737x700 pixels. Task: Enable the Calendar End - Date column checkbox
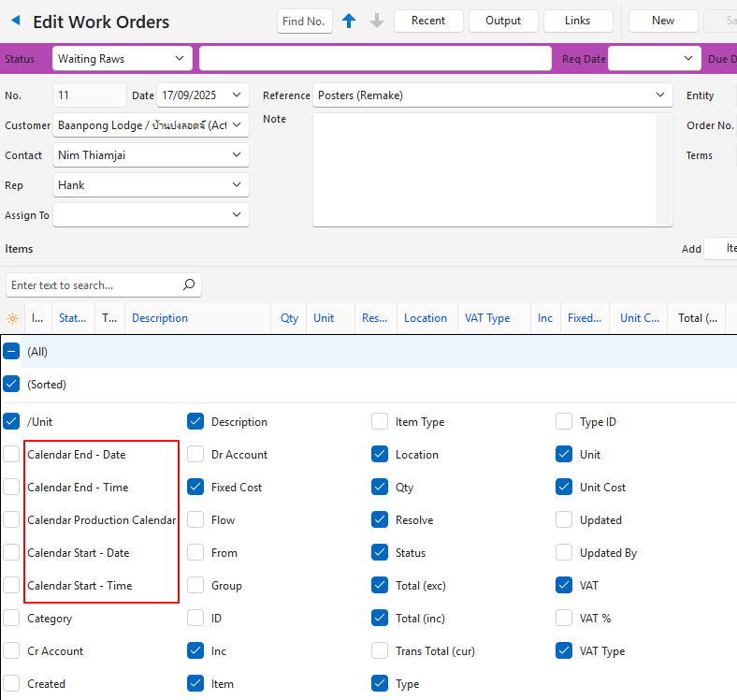[x=11, y=455]
